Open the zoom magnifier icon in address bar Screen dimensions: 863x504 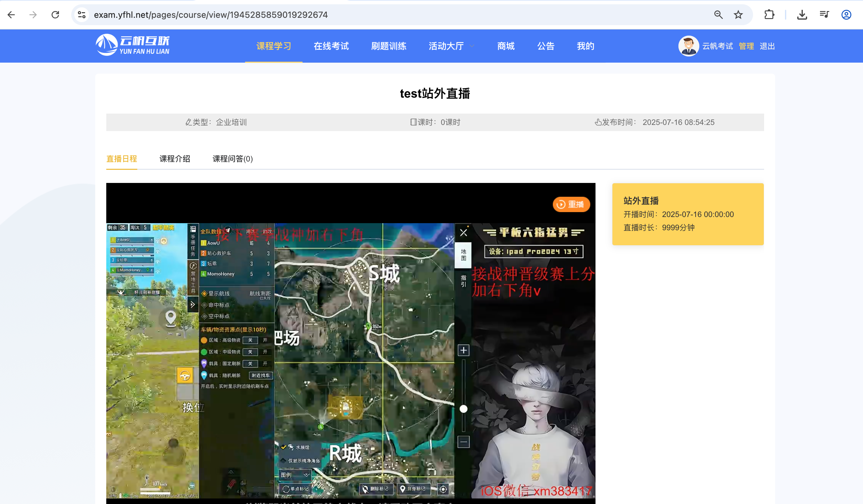tap(718, 15)
